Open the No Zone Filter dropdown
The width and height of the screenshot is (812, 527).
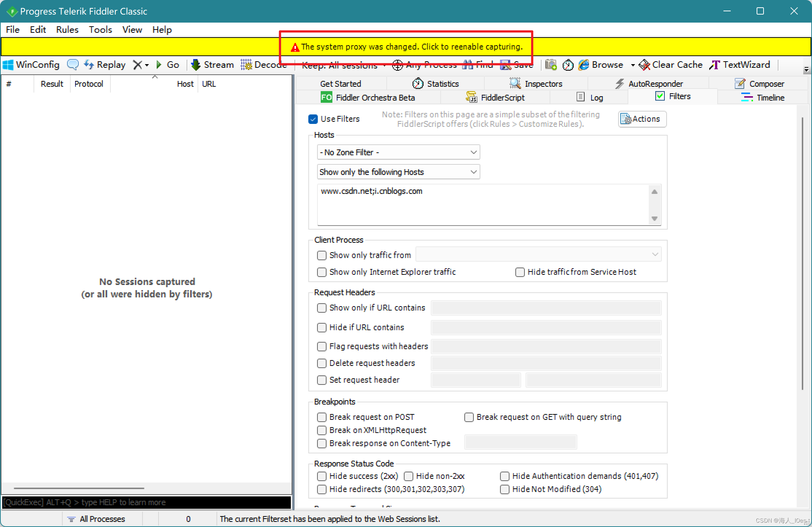point(398,152)
